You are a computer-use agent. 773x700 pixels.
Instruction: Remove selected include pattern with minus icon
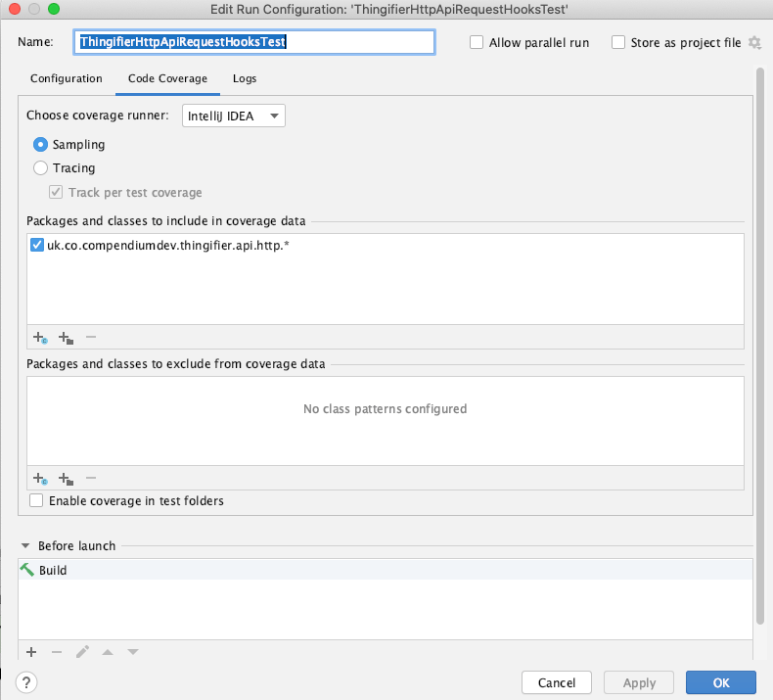[91, 337]
